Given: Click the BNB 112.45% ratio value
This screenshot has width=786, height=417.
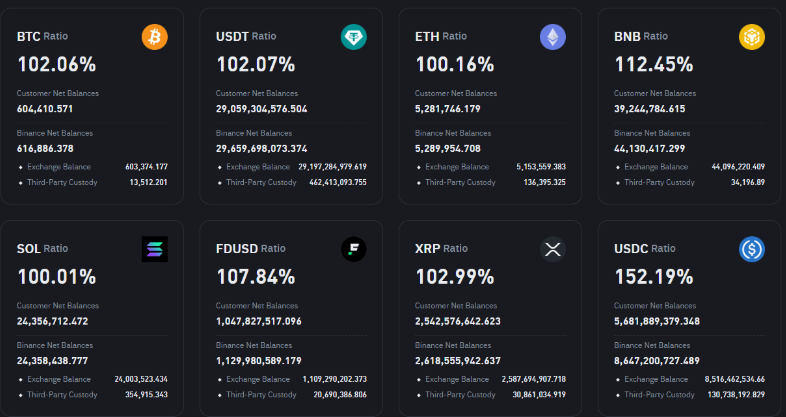Looking at the screenshot, I should click(653, 65).
